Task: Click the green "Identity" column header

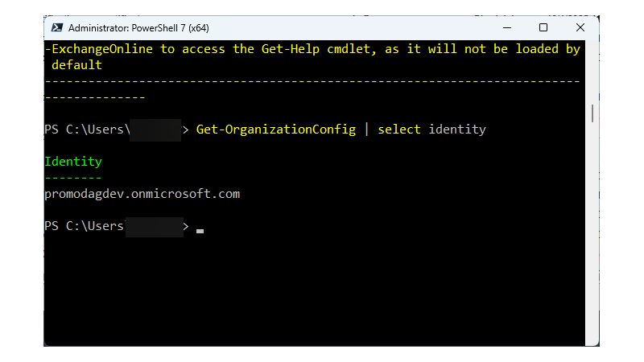Action: tap(73, 162)
